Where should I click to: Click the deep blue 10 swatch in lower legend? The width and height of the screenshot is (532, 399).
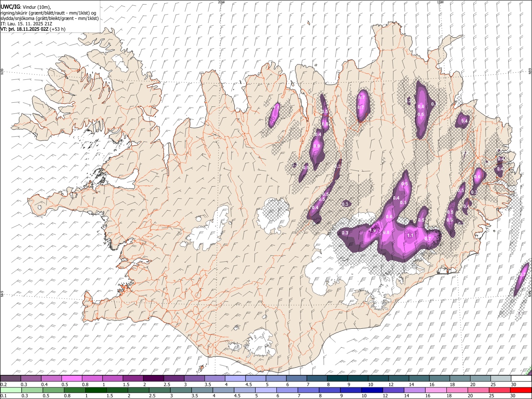tap(372, 390)
